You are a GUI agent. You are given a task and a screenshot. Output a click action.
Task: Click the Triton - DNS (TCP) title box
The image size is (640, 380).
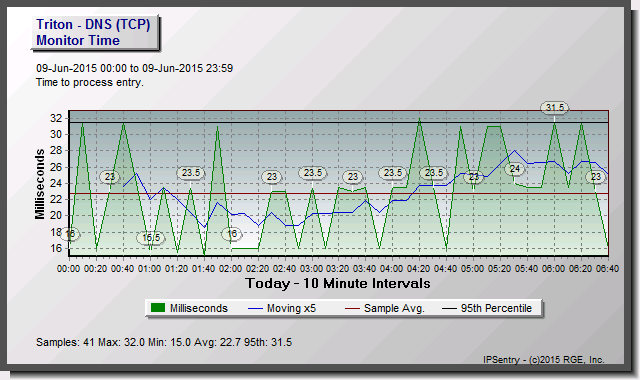point(95,33)
